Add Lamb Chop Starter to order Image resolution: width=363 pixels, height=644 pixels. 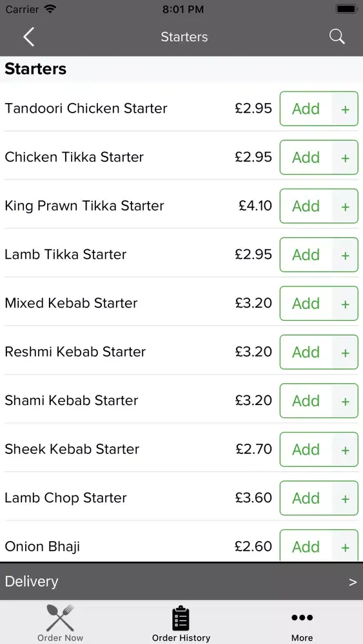tap(306, 498)
